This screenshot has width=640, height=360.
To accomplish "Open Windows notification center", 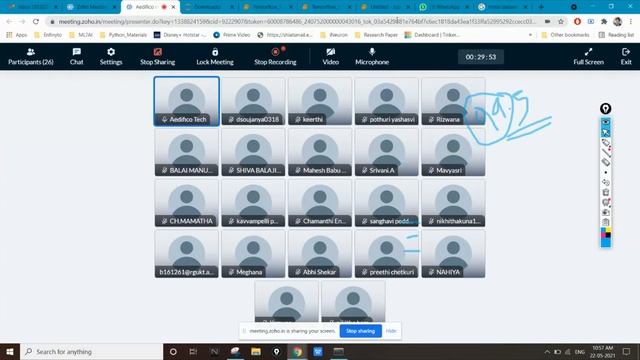I will [x=627, y=351].
